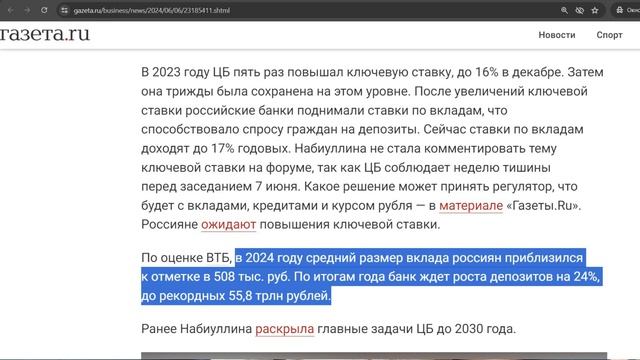
Task: Go back to the previous page
Action: click(x=11, y=10)
